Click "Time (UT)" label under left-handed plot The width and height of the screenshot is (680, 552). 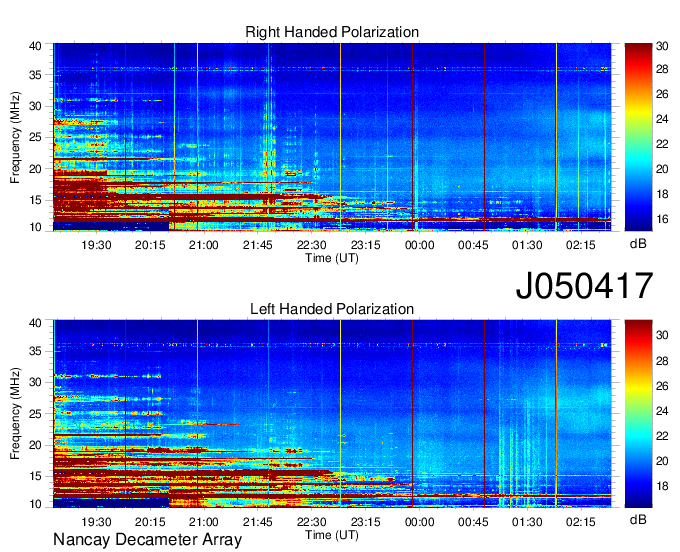click(x=332, y=535)
